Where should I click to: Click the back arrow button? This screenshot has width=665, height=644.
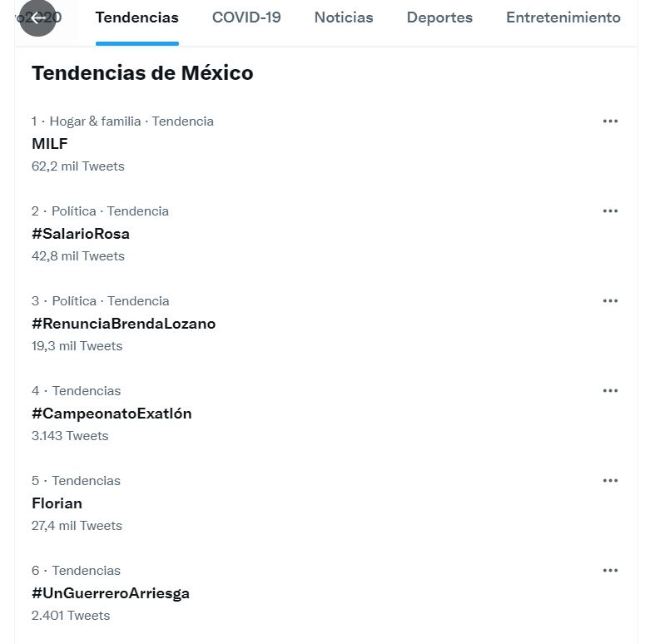coord(37,18)
